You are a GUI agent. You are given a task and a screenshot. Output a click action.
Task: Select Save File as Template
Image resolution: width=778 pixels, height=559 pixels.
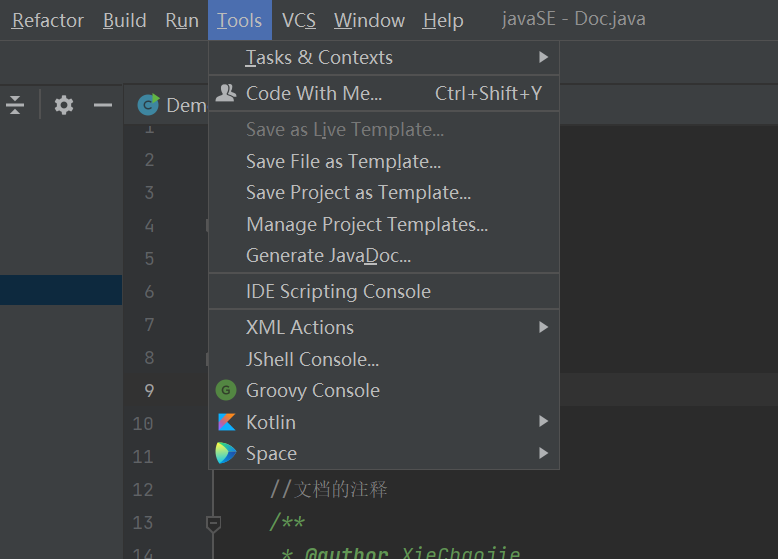pos(343,161)
